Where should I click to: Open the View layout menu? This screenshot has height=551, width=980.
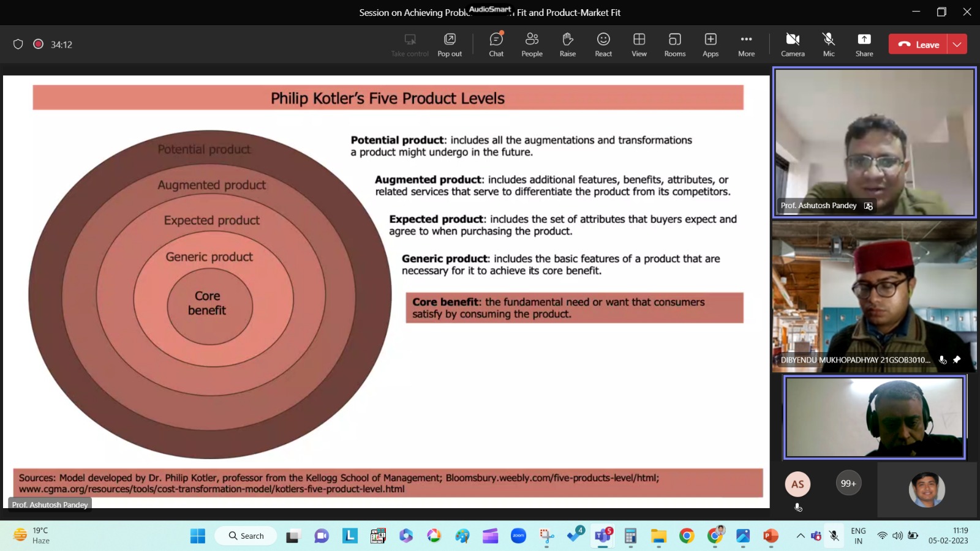pos(639,45)
